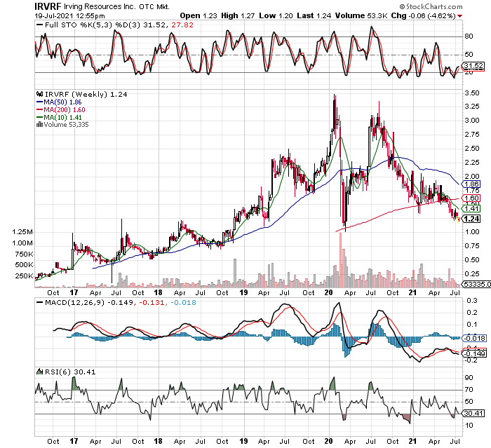Screen dimensions: 491x448
Task: Click the green 1.41 price tag on the right
Action: coord(471,208)
